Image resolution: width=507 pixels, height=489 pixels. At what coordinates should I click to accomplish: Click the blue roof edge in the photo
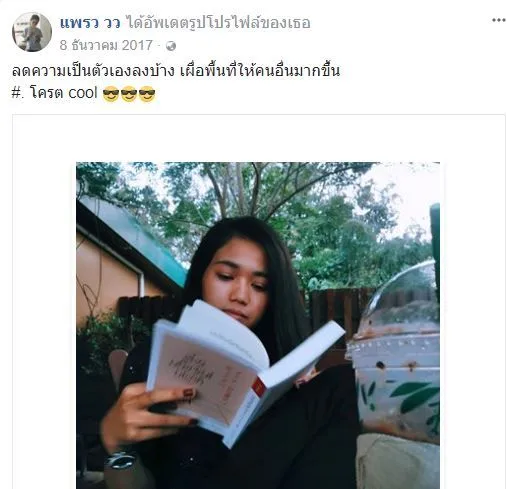133,233
